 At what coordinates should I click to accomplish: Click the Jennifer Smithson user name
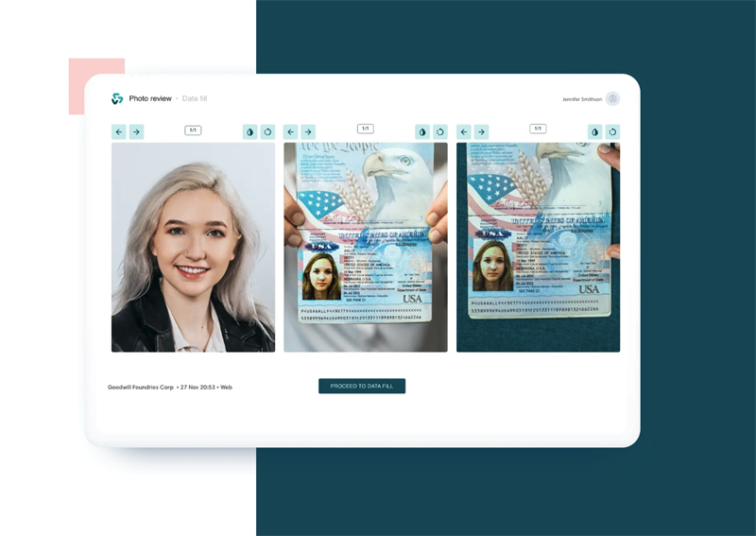581,98
